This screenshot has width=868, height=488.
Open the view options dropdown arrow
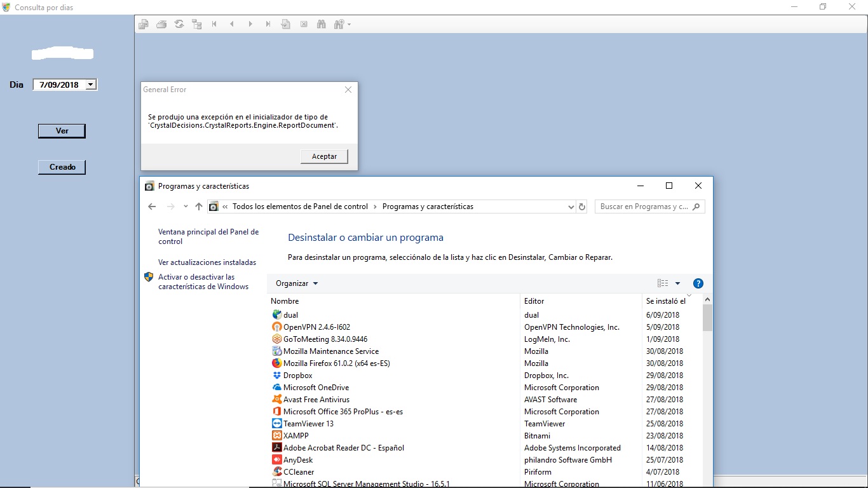tap(677, 283)
